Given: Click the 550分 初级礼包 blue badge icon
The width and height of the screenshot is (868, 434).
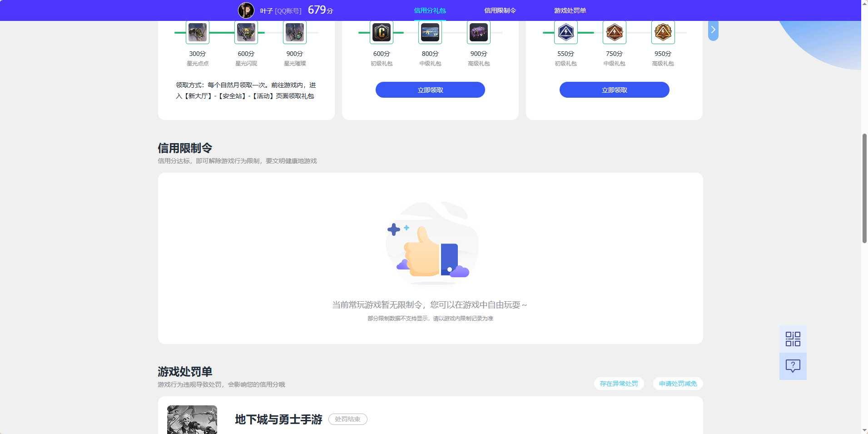Looking at the screenshot, I should pyautogui.click(x=566, y=32).
